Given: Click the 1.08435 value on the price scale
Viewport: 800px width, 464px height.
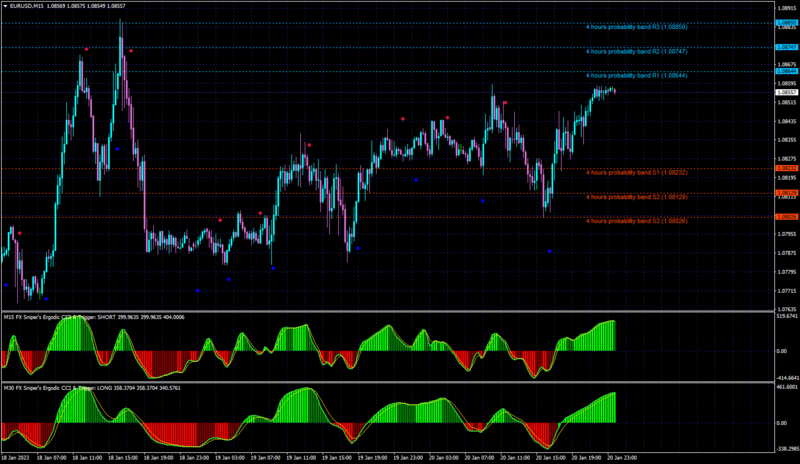Looking at the screenshot, I should coord(787,121).
